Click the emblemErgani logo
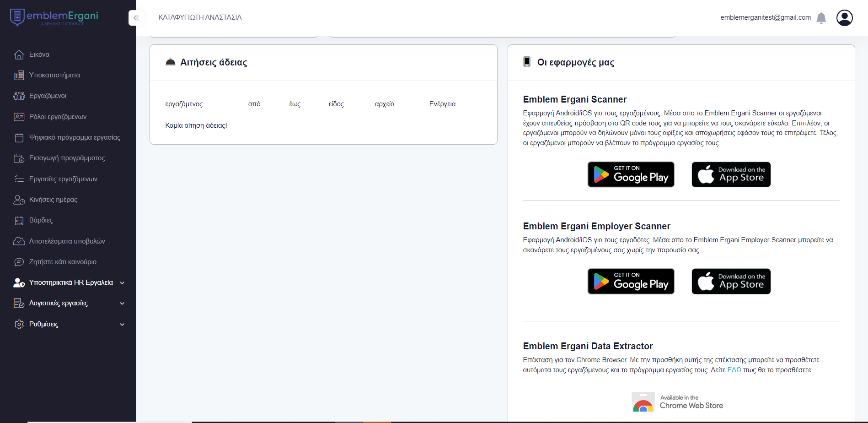This screenshot has height=423, width=868. (54, 17)
